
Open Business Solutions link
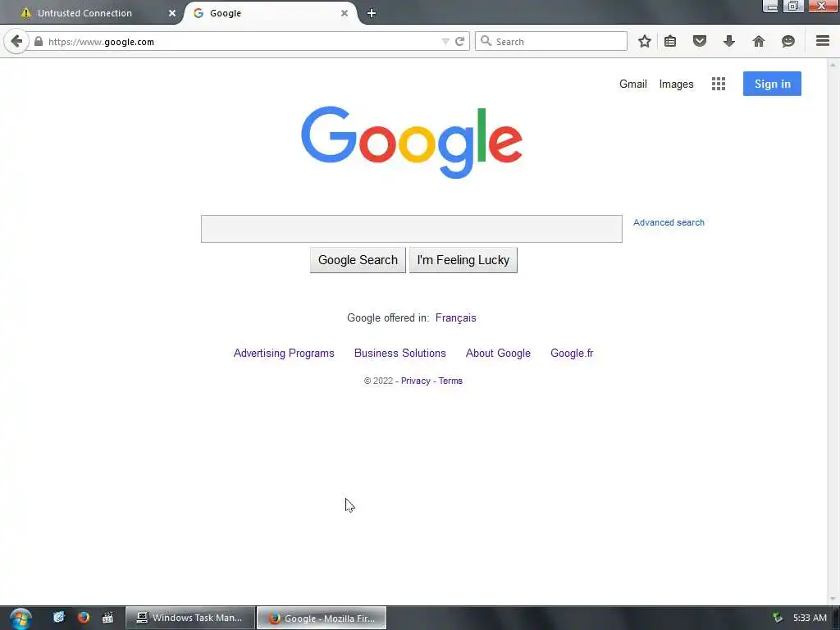tap(400, 353)
